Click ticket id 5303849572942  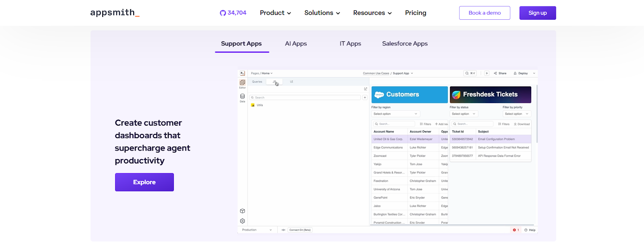tap(462, 139)
